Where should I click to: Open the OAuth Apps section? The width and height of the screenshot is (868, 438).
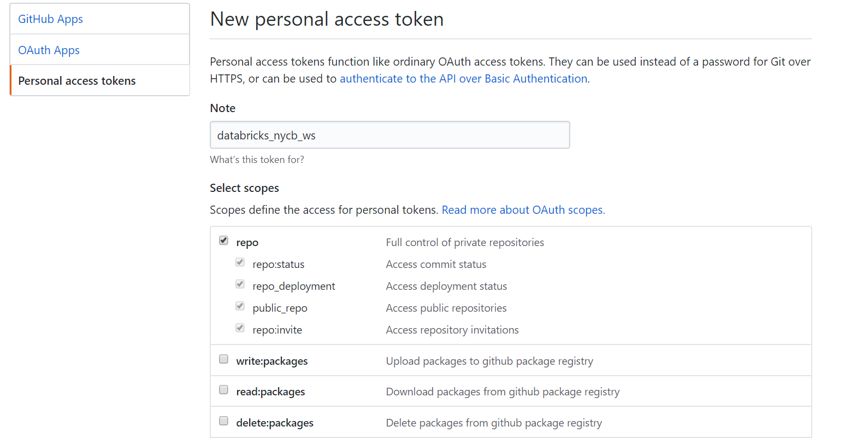click(x=49, y=50)
